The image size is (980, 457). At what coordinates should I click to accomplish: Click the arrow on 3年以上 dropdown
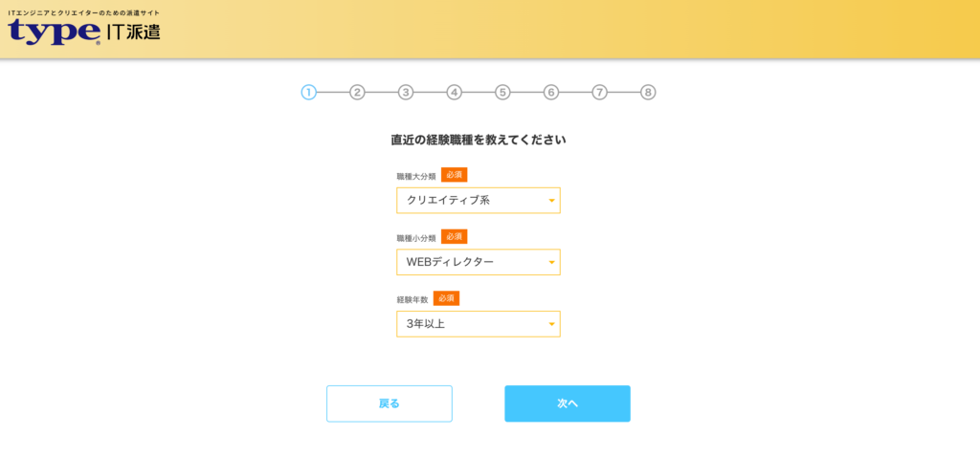click(551, 324)
